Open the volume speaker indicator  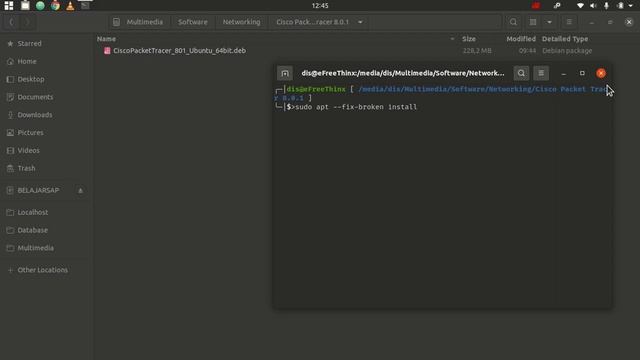coord(593,6)
